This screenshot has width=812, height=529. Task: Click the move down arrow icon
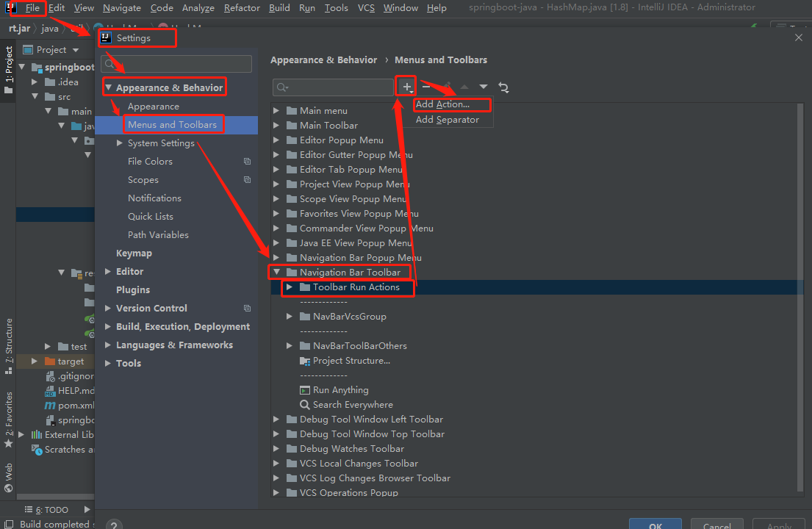click(484, 87)
